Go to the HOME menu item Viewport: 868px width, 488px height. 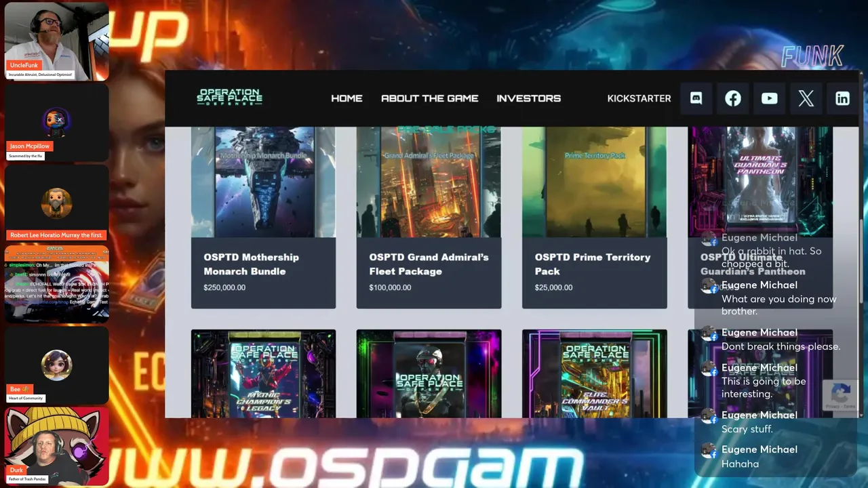[347, 98]
